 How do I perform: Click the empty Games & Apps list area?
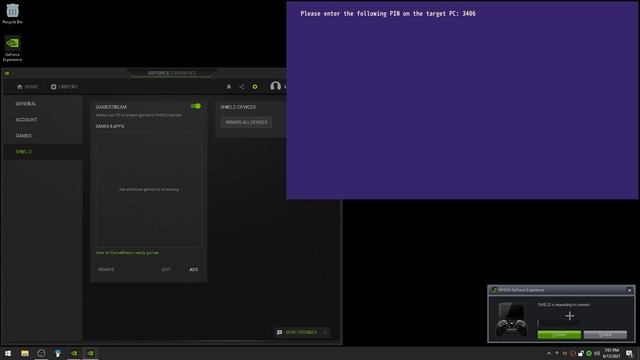[x=149, y=189]
